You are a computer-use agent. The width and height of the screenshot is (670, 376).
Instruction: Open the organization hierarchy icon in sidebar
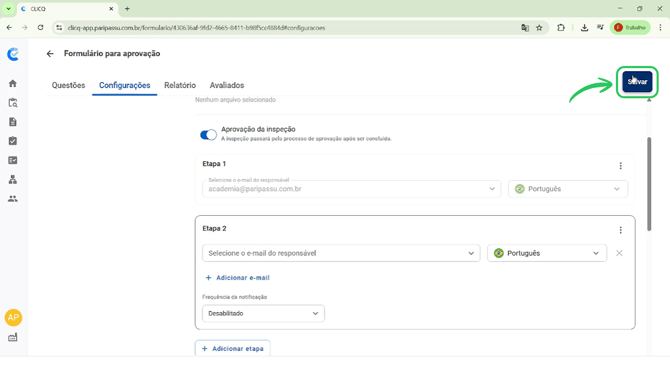(x=13, y=179)
